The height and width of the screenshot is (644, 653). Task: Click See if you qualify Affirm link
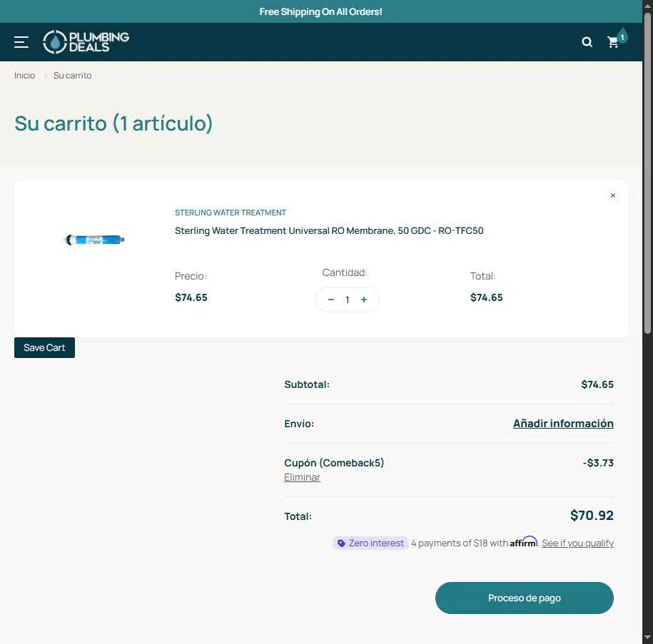click(577, 543)
